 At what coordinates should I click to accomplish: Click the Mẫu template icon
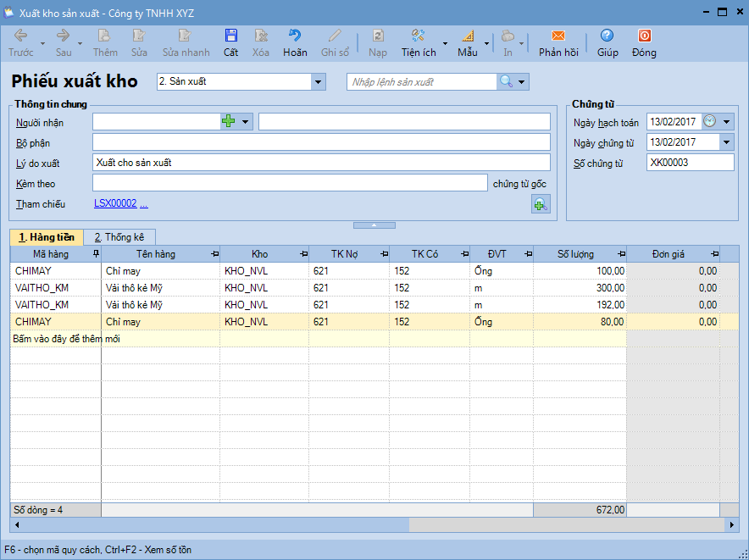467,42
